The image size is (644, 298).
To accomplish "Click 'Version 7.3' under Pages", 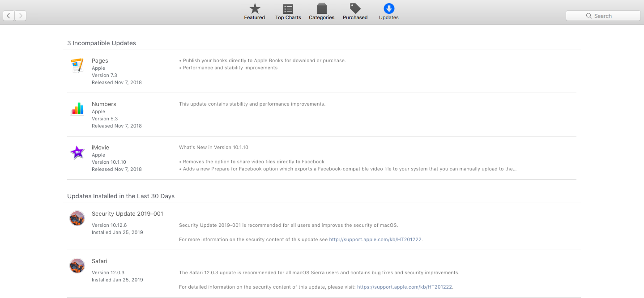I will coord(104,75).
